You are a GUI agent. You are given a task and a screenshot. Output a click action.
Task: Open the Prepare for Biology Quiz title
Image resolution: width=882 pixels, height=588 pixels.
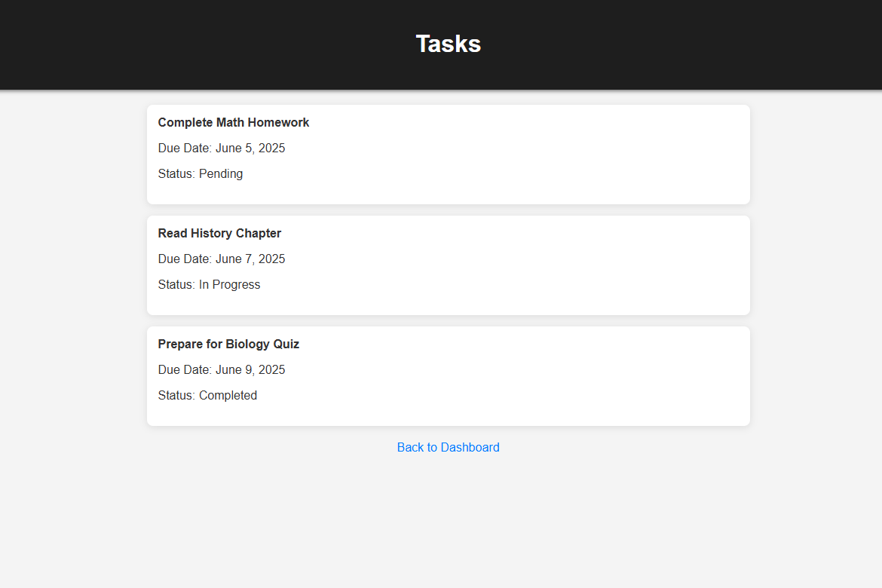coord(228,344)
